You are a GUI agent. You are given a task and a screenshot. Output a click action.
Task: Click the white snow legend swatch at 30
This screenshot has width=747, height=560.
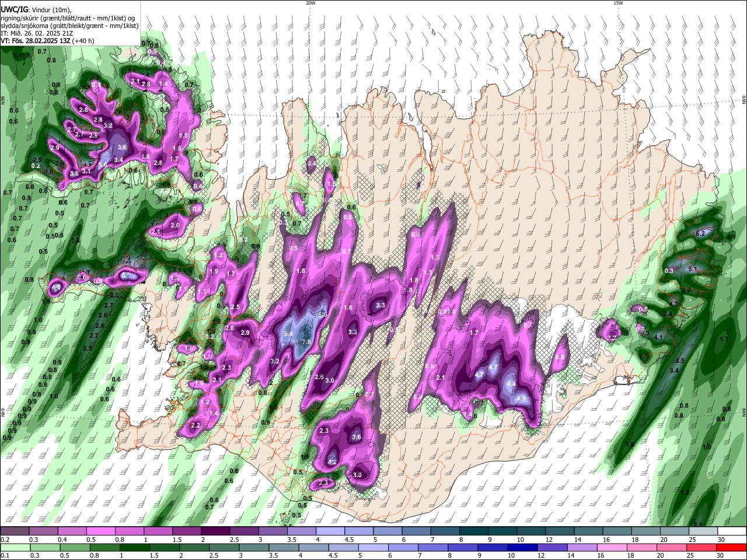(731, 531)
